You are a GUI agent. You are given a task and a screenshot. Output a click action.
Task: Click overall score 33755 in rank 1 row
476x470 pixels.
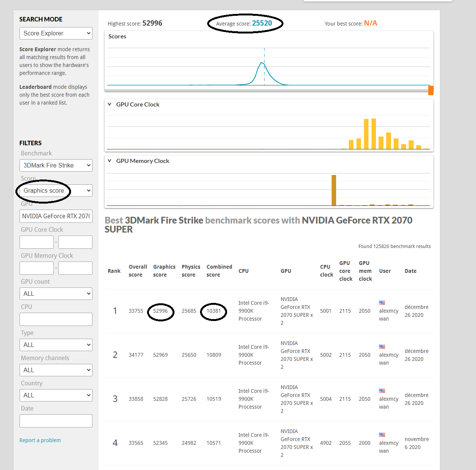pos(136,311)
